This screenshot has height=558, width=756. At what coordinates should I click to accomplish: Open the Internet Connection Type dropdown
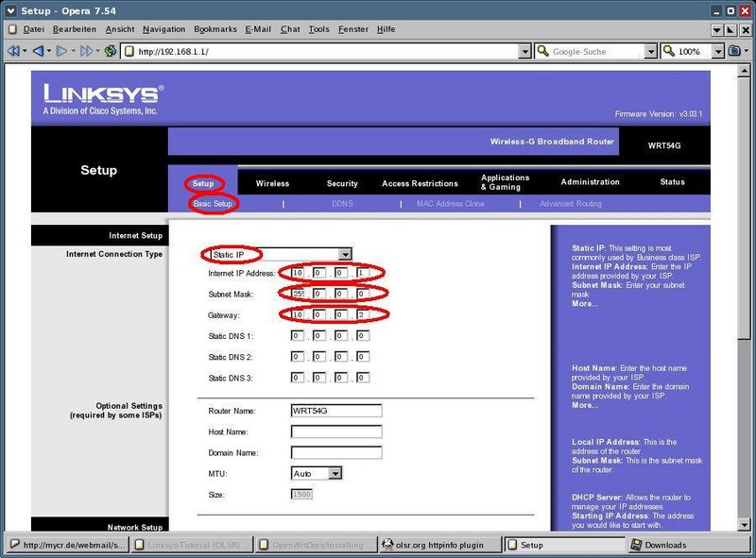[x=345, y=254]
